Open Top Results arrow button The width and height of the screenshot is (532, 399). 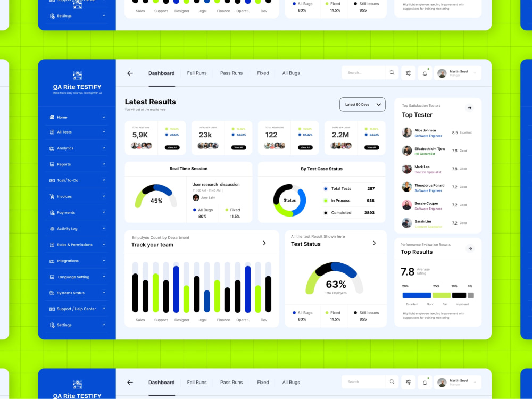470,248
